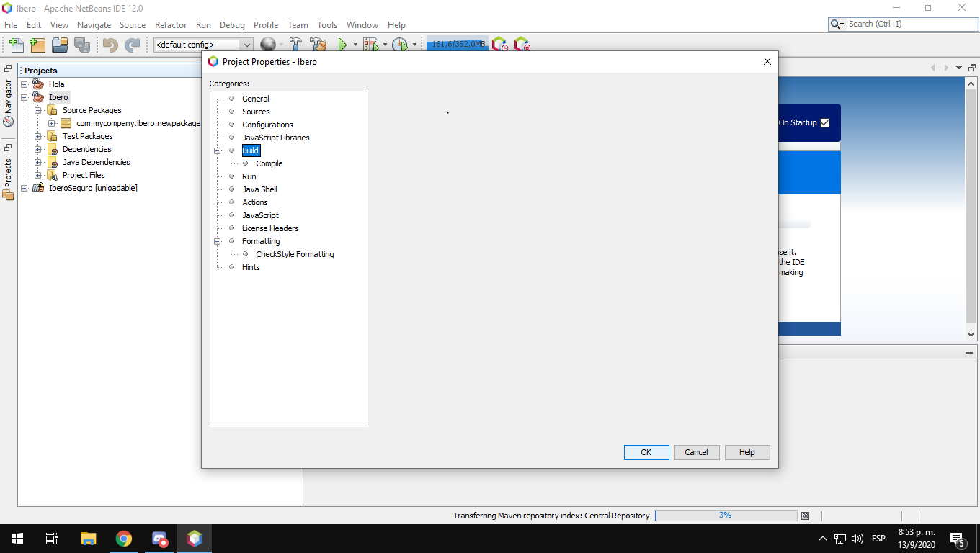Select the License Headers category
This screenshot has height=553, width=980.
270,228
